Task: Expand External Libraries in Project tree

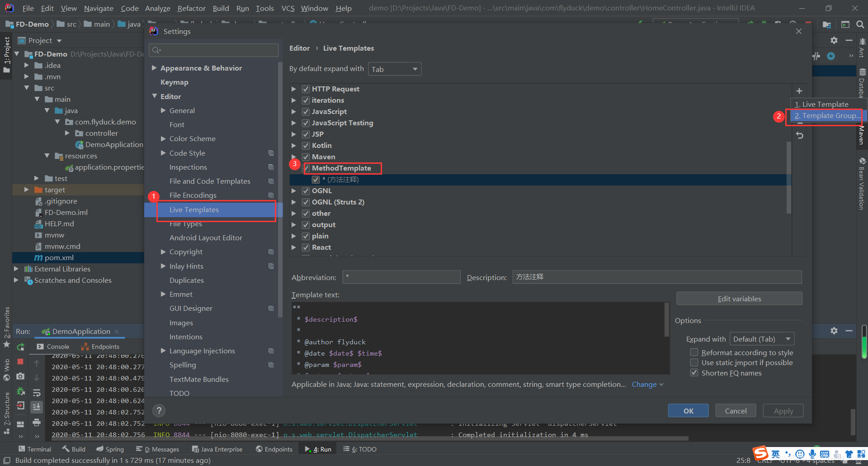Action: pos(16,269)
